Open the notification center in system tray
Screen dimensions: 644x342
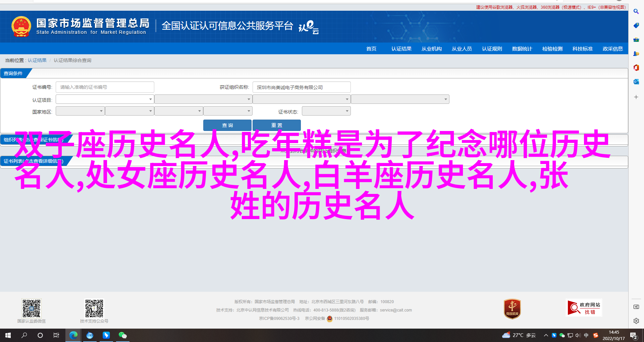click(633, 335)
